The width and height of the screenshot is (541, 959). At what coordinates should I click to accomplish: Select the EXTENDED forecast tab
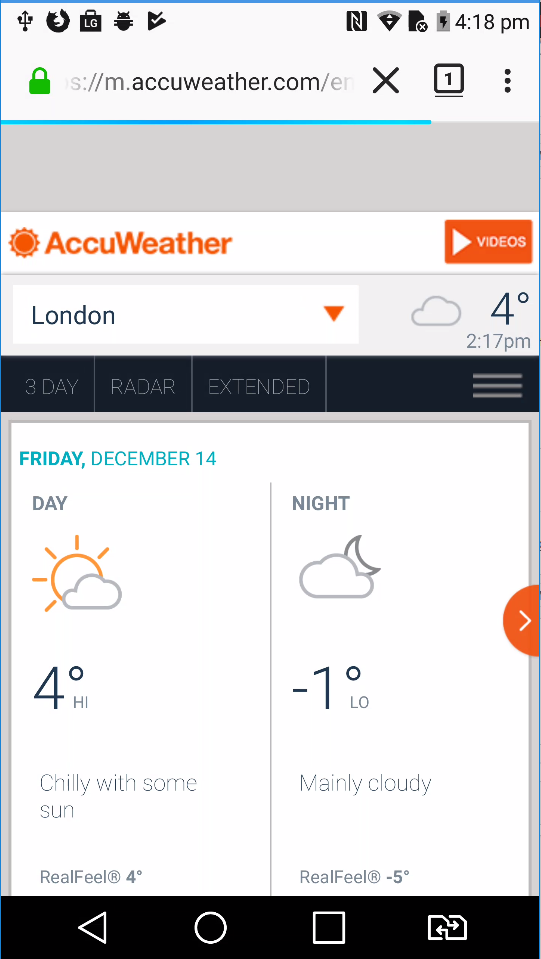[x=259, y=387]
